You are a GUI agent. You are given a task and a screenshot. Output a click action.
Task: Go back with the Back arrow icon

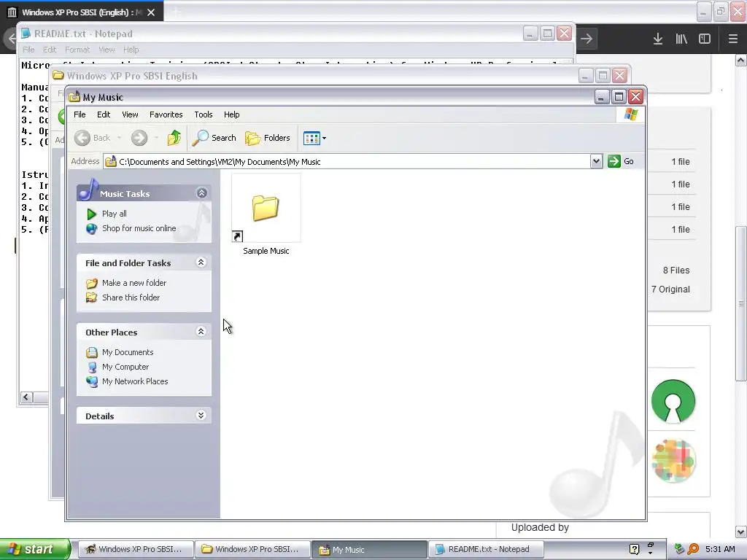[x=82, y=138]
